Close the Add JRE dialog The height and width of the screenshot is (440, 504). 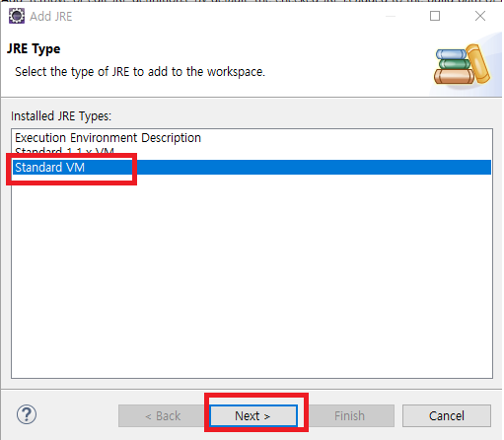(480, 16)
